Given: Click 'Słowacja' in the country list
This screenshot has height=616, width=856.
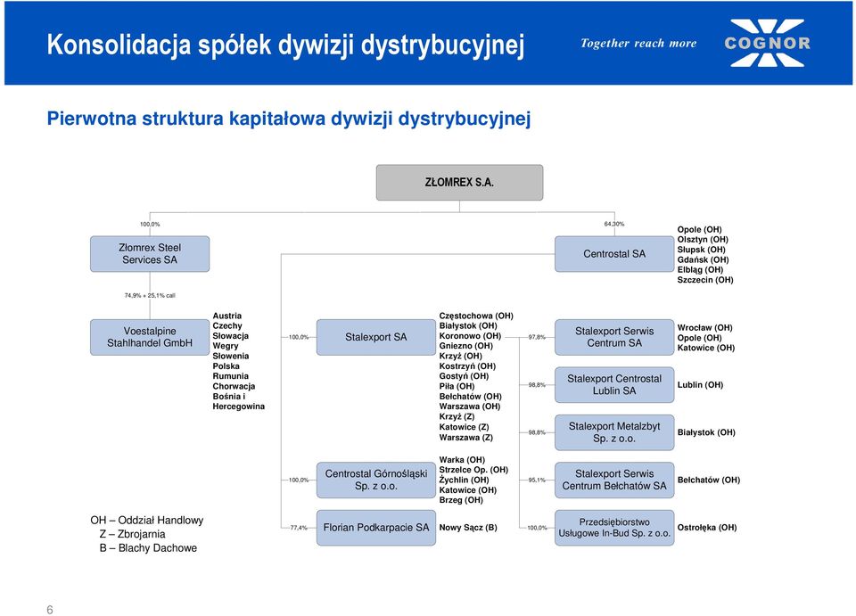Looking at the screenshot, I should tap(230, 335).
